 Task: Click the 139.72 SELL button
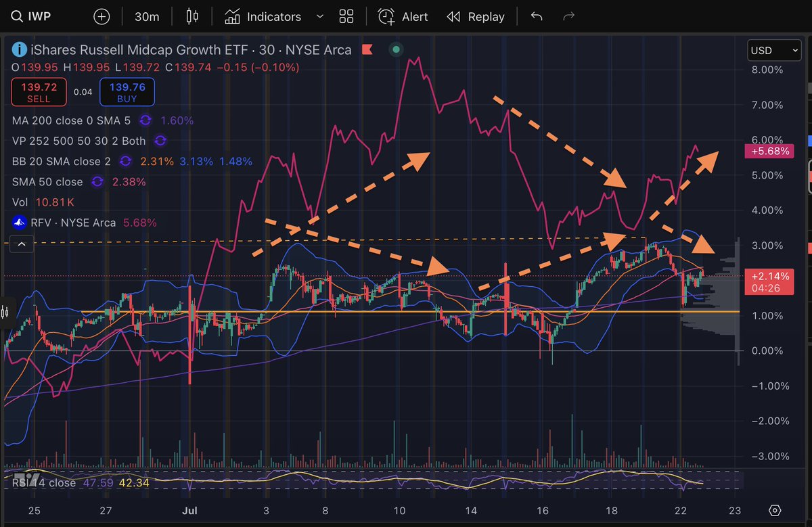(x=39, y=92)
